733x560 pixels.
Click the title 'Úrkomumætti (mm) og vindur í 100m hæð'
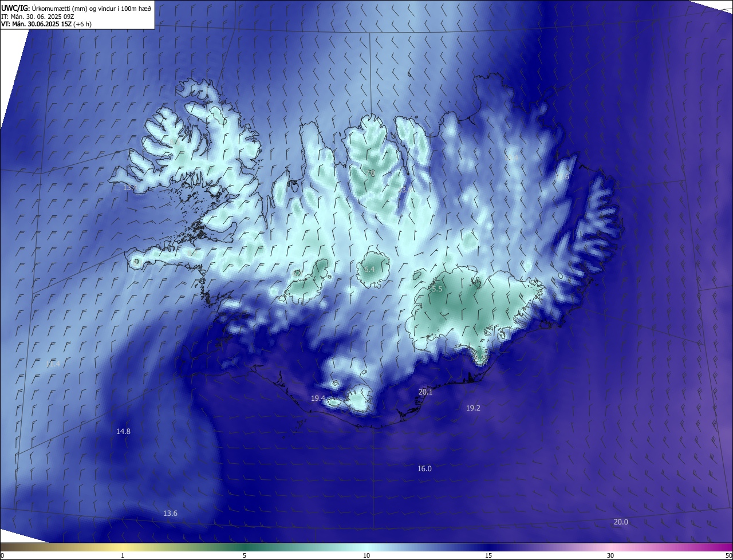coord(91,8)
